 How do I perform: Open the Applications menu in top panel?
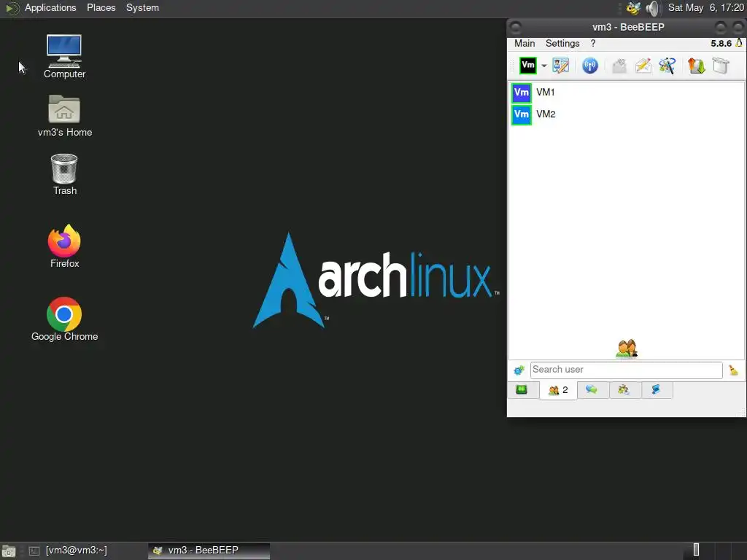50,7
